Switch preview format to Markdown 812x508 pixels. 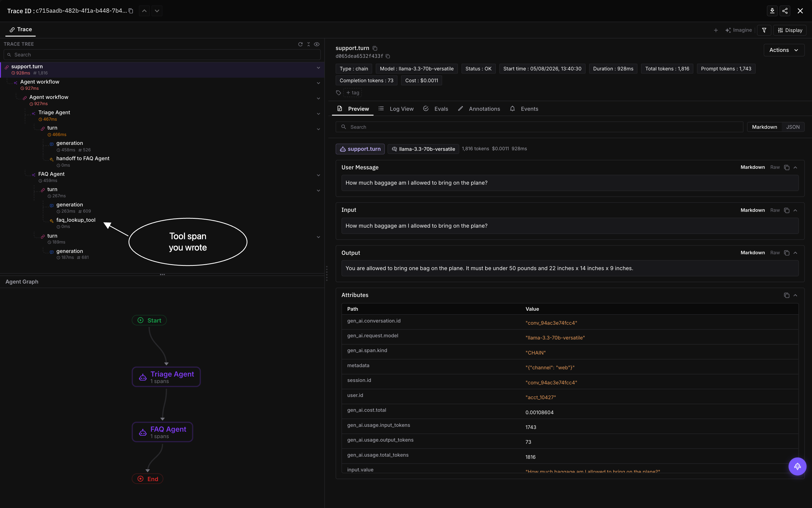click(x=764, y=127)
